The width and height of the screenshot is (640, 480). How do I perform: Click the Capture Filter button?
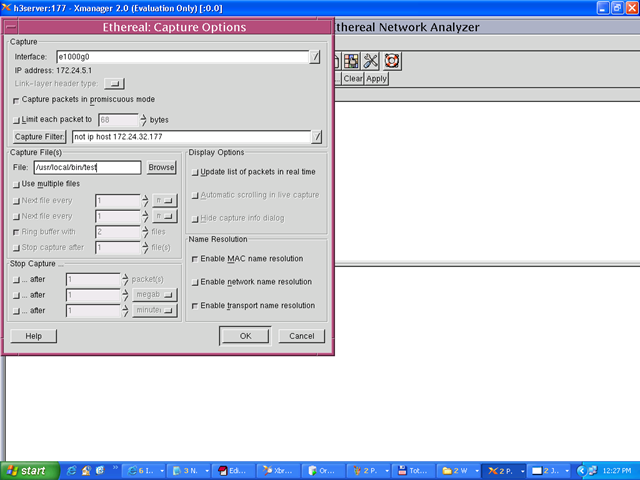[40, 137]
